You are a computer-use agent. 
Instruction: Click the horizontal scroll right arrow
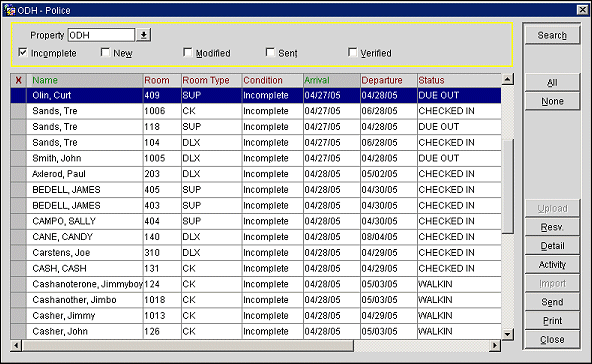(x=495, y=345)
